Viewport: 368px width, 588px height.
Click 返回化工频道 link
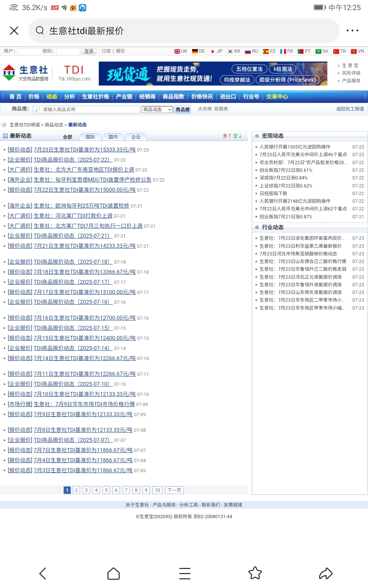click(350, 109)
